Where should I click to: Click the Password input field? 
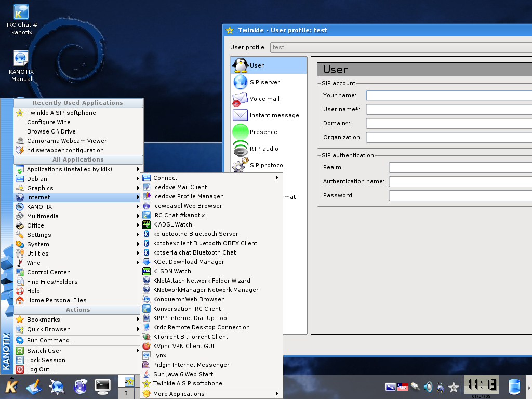tap(460, 196)
